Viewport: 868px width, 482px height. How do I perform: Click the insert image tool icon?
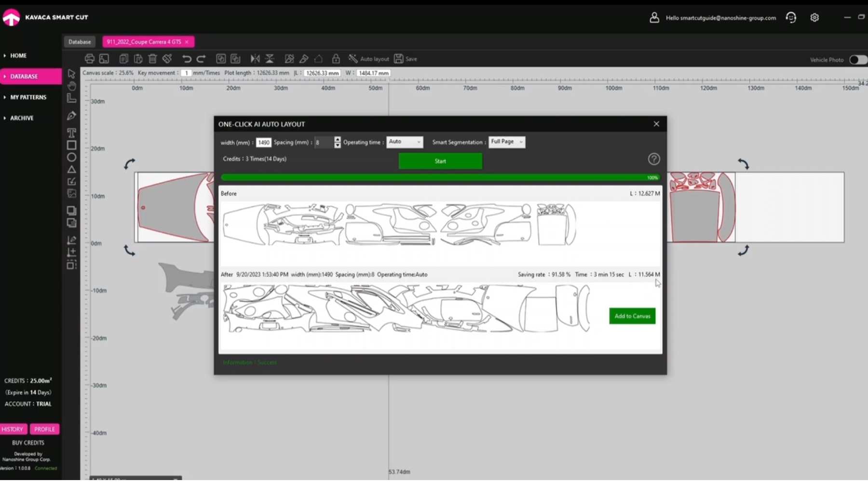click(x=71, y=194)
